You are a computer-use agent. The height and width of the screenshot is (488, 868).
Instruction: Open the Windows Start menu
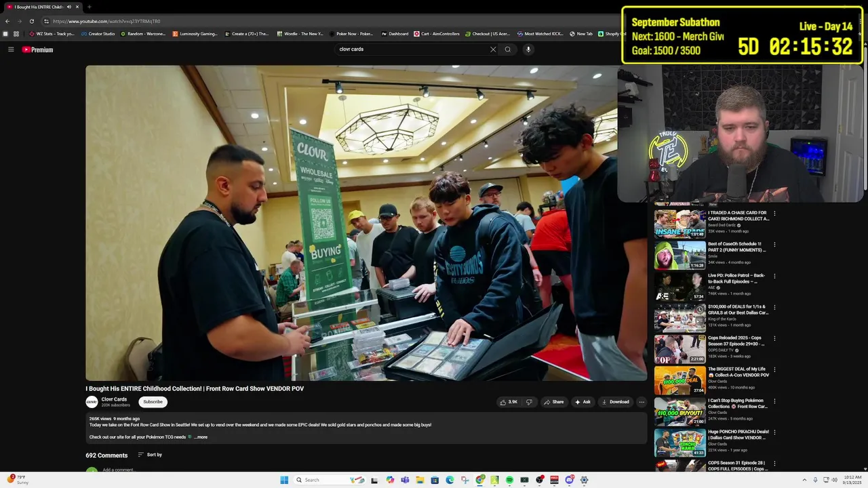(x=284, y=480)
